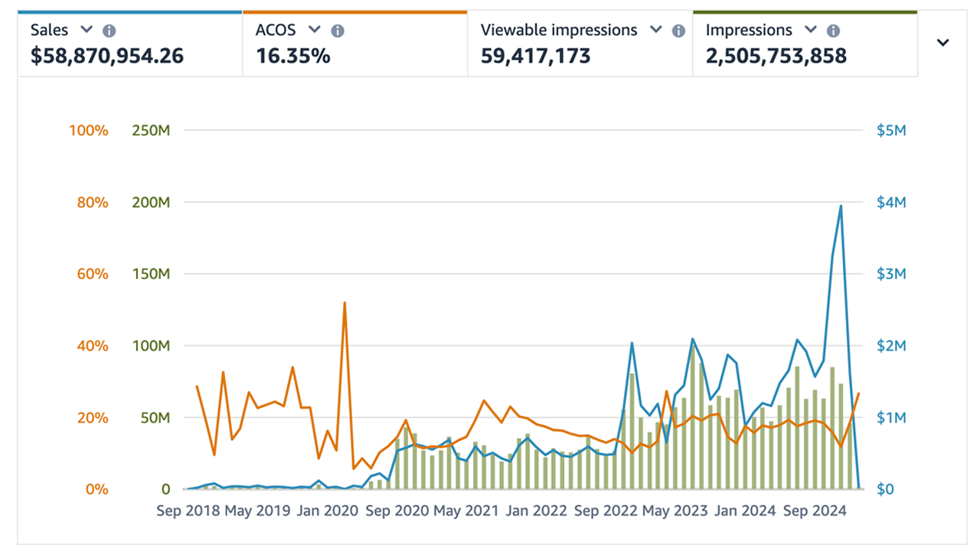Click the tall ACOS spike near Jan 2020
This screenshot has height=551, width=980.
(345, 303)
